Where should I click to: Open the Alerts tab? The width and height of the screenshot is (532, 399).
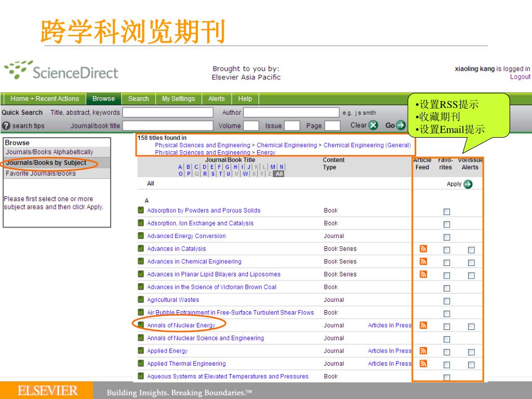217,99
